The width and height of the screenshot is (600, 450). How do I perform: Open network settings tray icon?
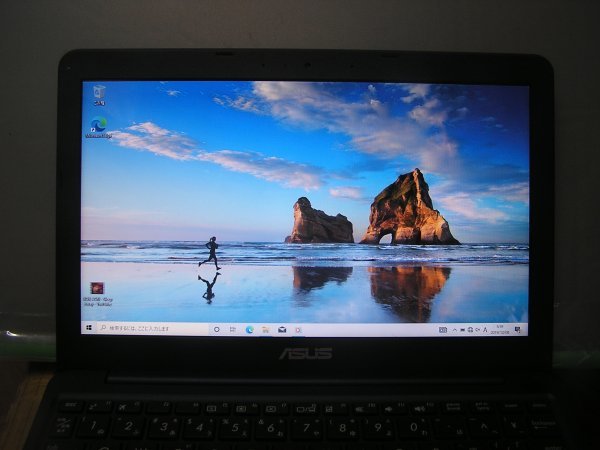(470, 330)
